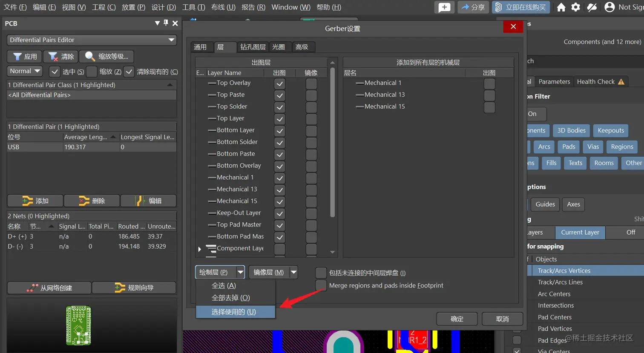Click Health Check warning icon
This screenshot has width=644, height=353.
click(x=621, y=82)
